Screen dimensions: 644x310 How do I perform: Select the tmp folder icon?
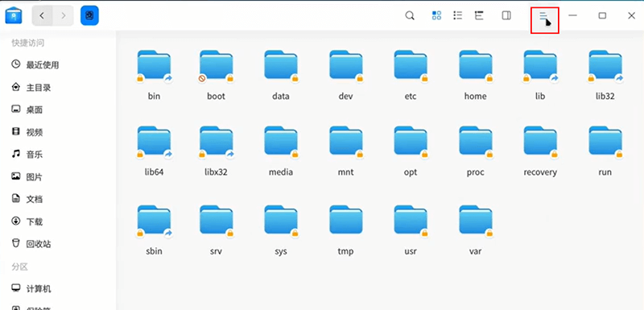346,221
